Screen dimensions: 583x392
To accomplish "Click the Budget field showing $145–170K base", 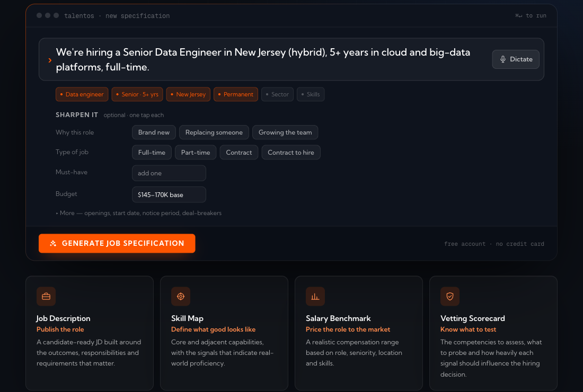I will point(169,195).
